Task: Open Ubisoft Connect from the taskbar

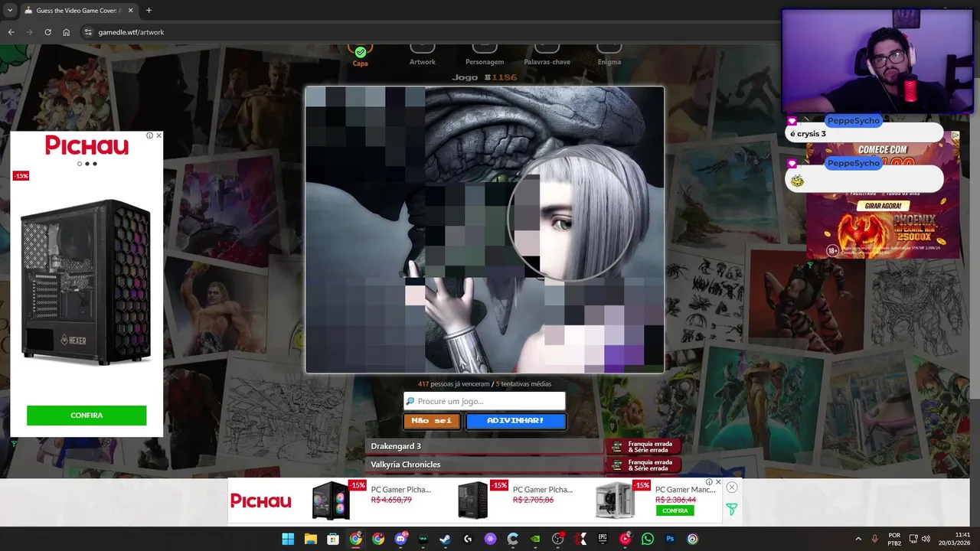Action: coord(692,539)
